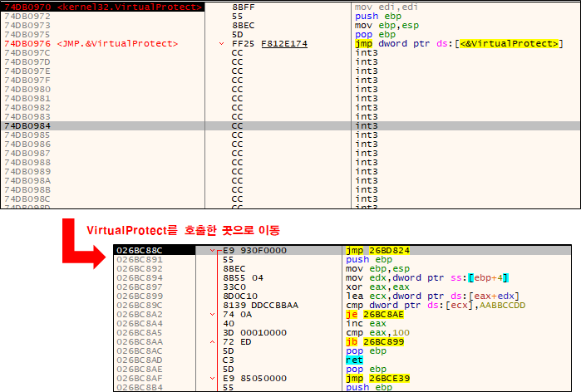
Task: Click address 74DB0973
Action: [27, 25]
